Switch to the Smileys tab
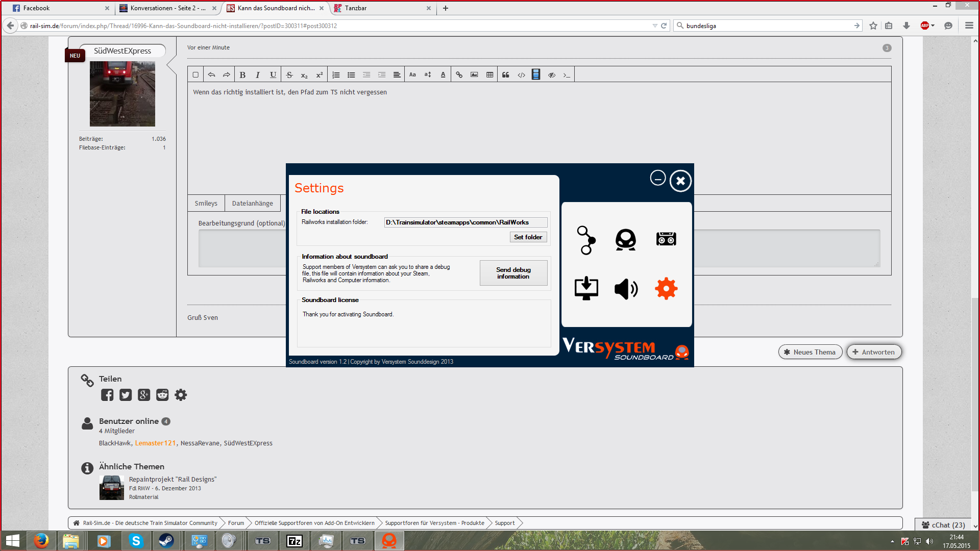The image size is (980, 551). tap(206, 203)
